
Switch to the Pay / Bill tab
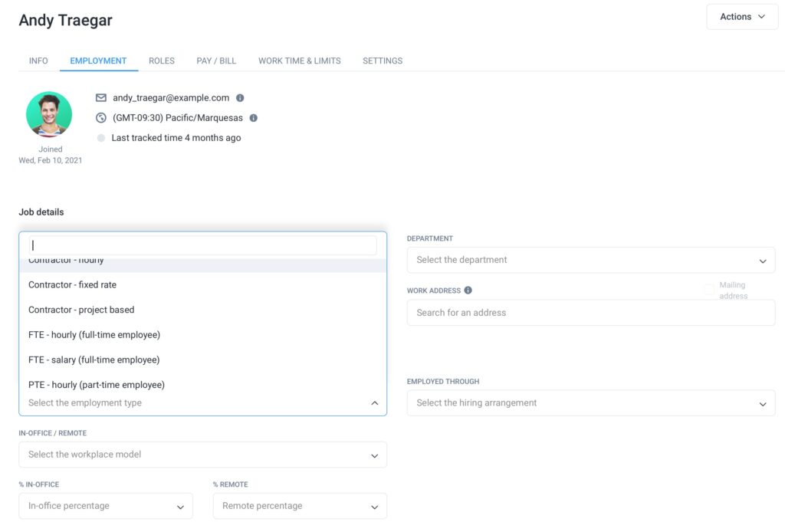(x=216, y=61)
